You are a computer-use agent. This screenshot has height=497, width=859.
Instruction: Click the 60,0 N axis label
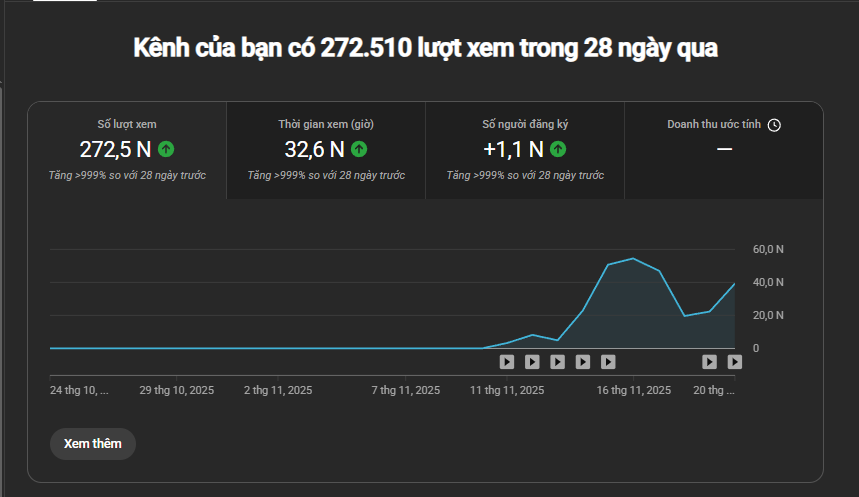click(x=768, y=249)
